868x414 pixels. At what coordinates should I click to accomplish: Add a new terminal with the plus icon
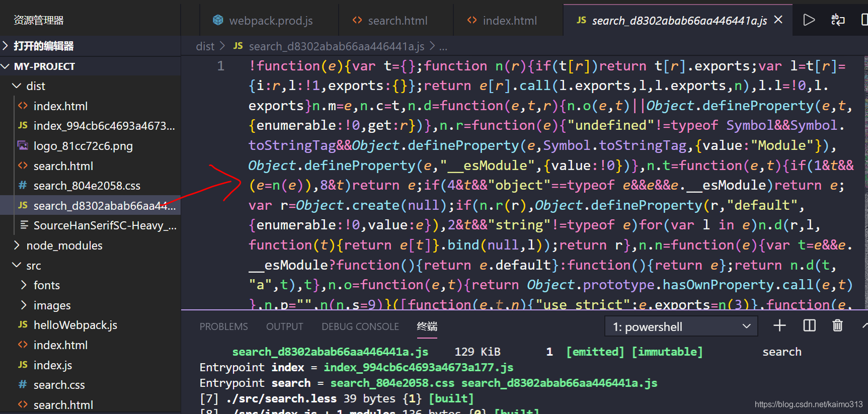(779, 326)
